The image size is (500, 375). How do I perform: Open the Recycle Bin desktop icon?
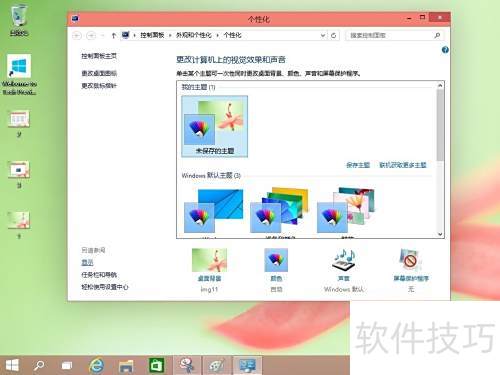[x=19, y=19]
